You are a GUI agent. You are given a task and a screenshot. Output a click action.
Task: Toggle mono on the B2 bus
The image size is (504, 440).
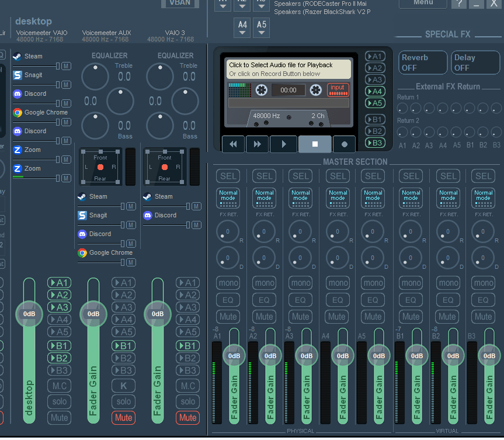pyautogui.click(x=449, y=283)
